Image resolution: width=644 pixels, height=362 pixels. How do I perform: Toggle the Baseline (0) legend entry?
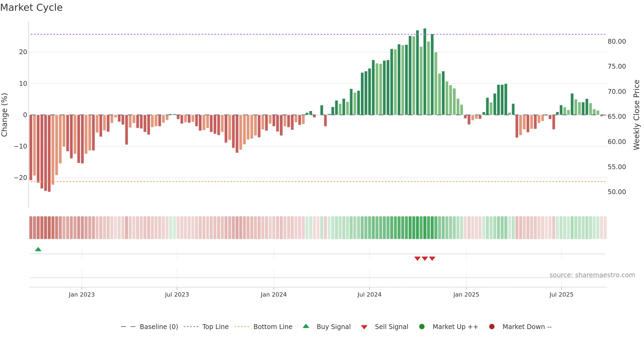click(x=149, y=327)
